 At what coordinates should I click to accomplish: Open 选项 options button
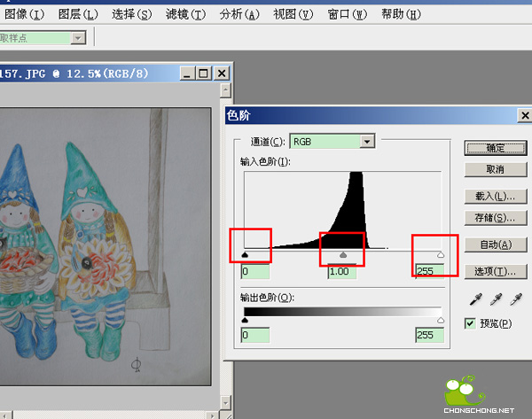pyautogui.click(x=496, y=271)
